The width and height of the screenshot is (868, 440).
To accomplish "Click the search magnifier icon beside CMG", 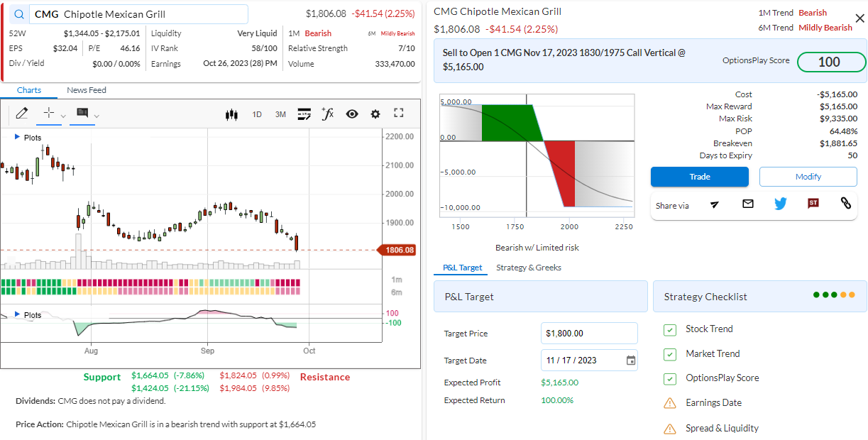I will [x=19, y=14].
